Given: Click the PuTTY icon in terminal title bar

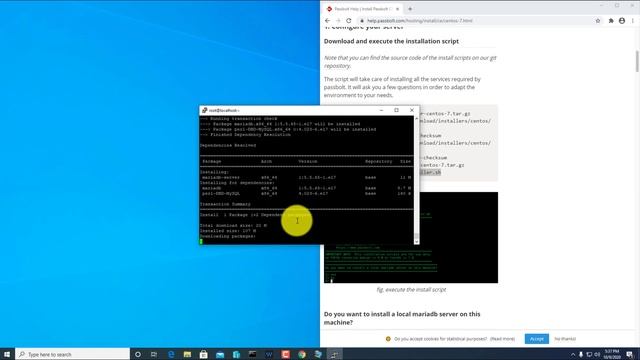Looking at the screenshot, I should tap(204, 110).
